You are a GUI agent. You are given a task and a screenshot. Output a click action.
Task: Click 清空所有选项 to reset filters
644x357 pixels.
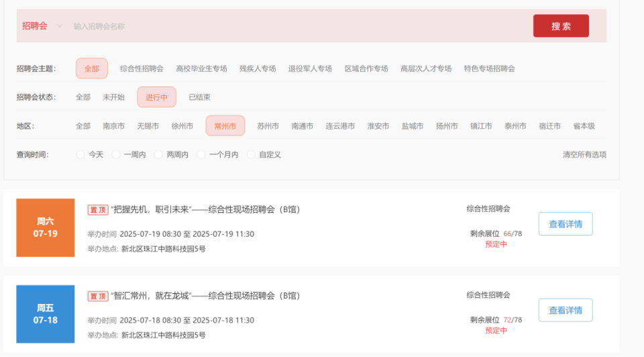(x=584, y=154)
